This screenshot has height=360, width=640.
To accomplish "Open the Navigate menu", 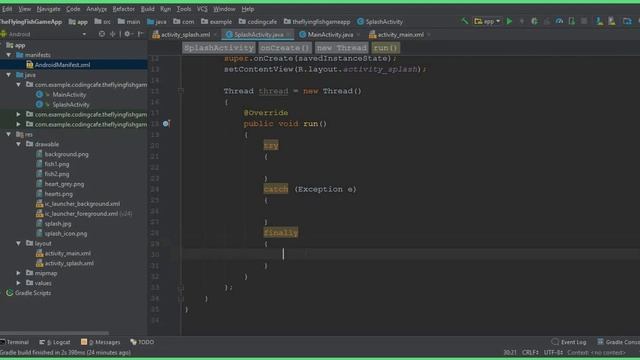I will pyautogui.click(x=48, y=9).
